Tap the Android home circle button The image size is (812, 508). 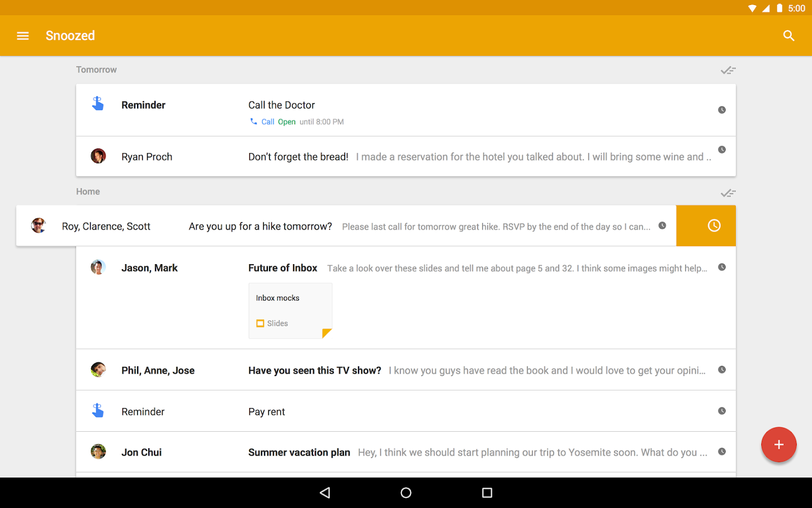coord(406,493)
